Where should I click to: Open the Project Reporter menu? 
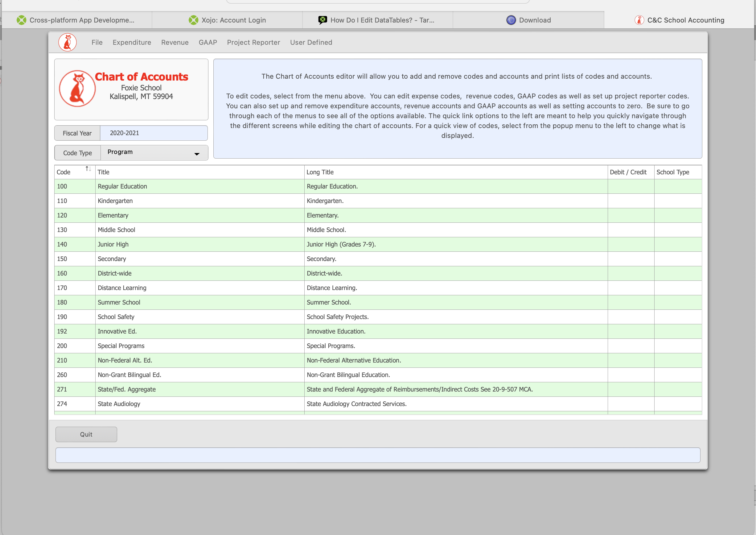coord(253,42)
